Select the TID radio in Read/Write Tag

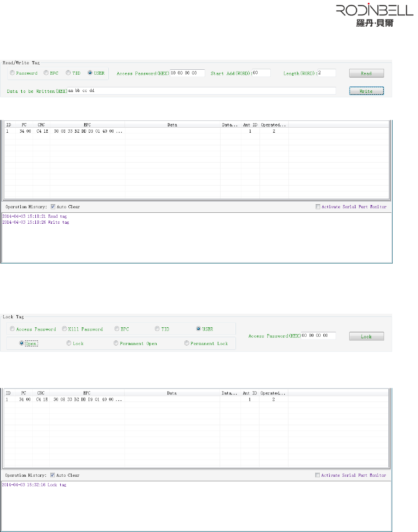click(68, 73)
